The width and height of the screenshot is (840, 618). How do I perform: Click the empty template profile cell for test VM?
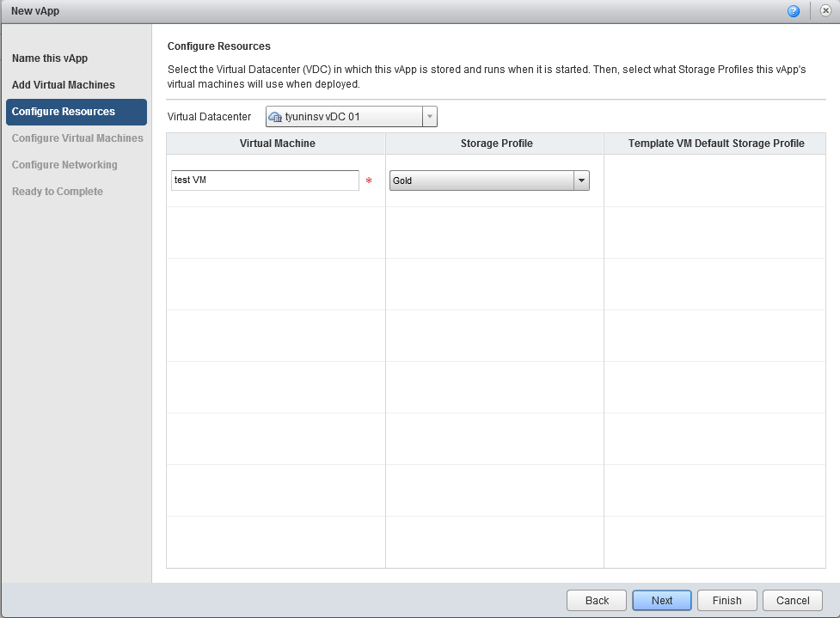click(x=715, y=181)
